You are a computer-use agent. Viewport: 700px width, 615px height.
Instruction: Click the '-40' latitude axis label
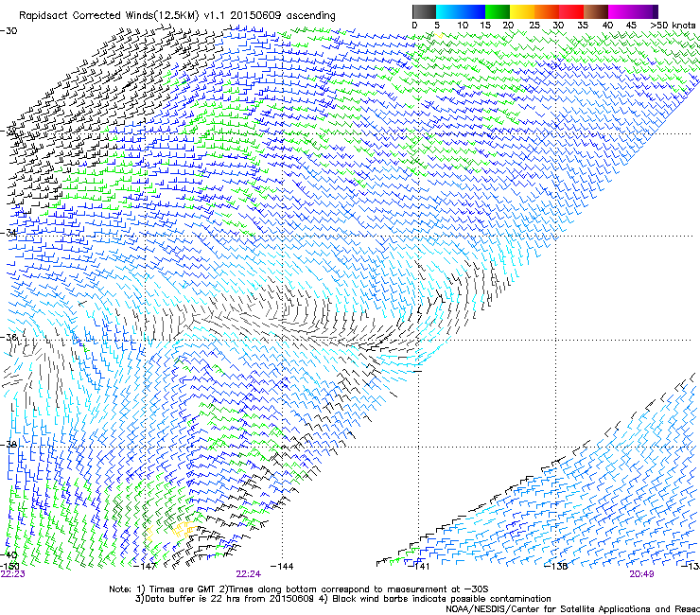[x=9, y=554]
